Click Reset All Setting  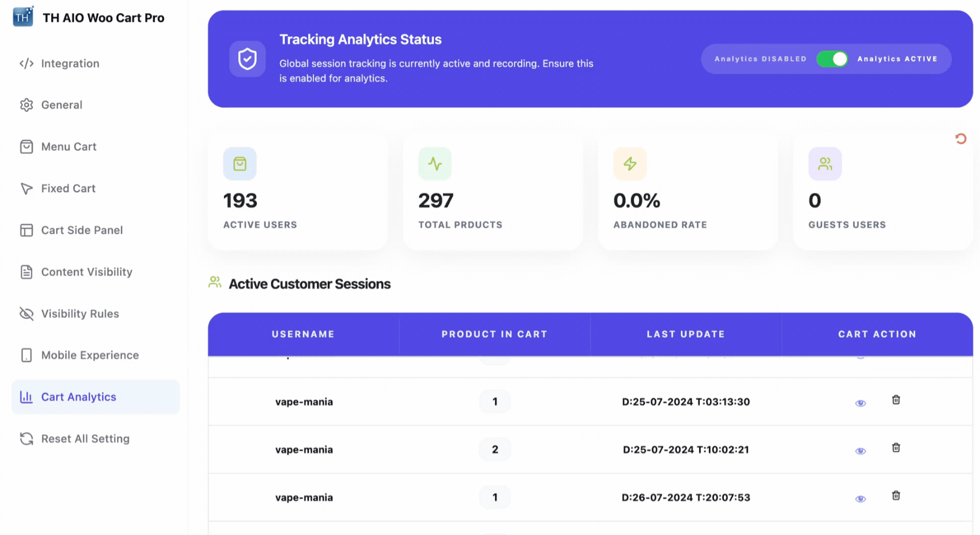pos(85,439)
